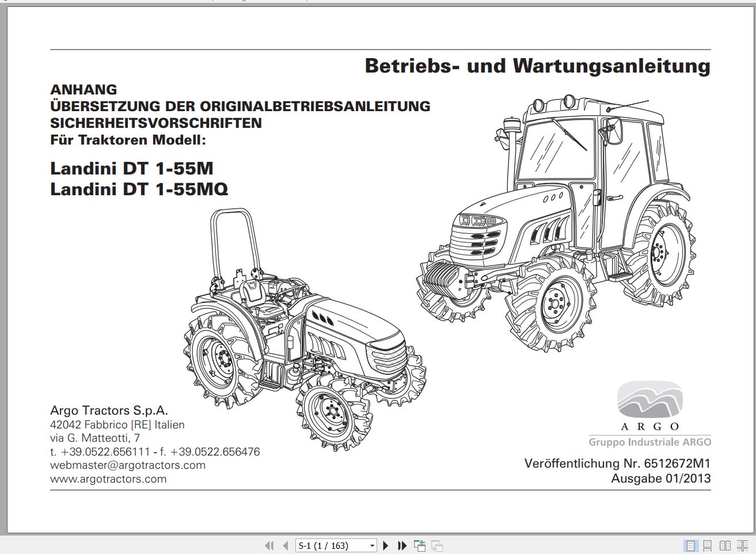Click the cab tractor illustration
Viewport: 756px width, 554px height.
point(556,225)
